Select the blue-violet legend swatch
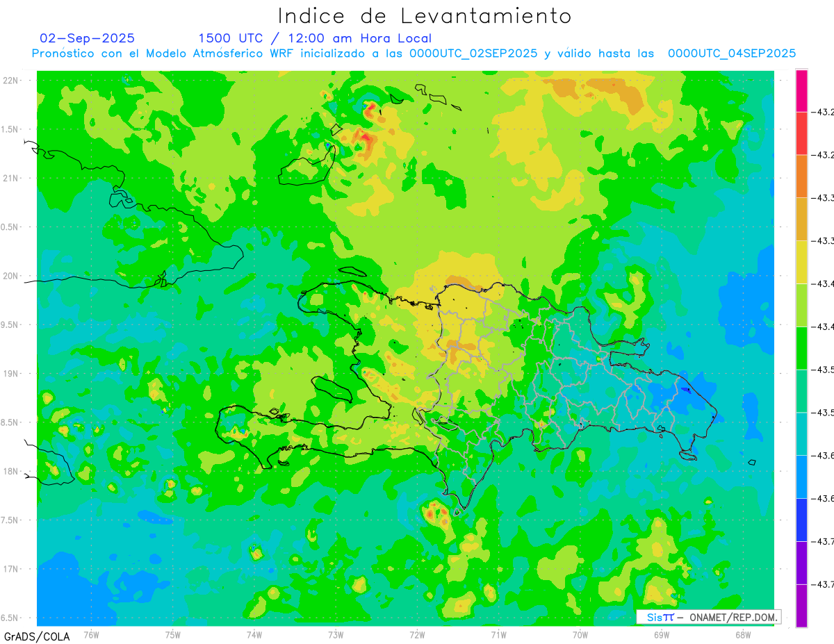 click(x=801, y=563)
